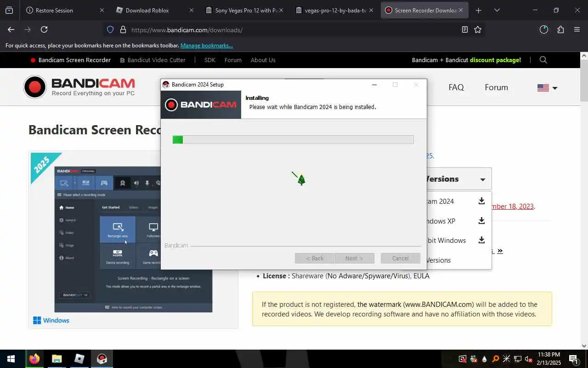Click the Bandicam logo on website
Screen dimensions: 588x368
tap(79, 87)
